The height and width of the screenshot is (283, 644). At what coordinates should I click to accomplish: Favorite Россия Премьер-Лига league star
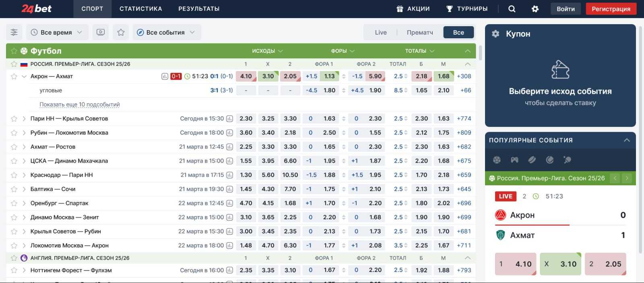(14, 64)
